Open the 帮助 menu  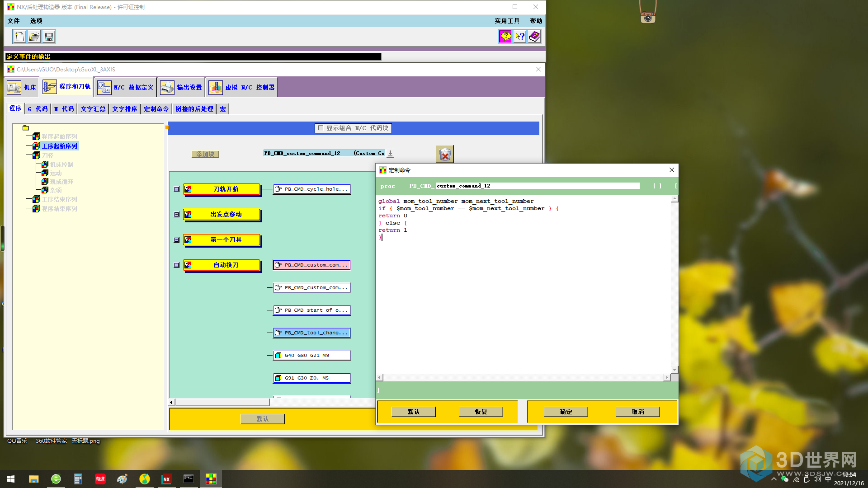click(536, 21)
